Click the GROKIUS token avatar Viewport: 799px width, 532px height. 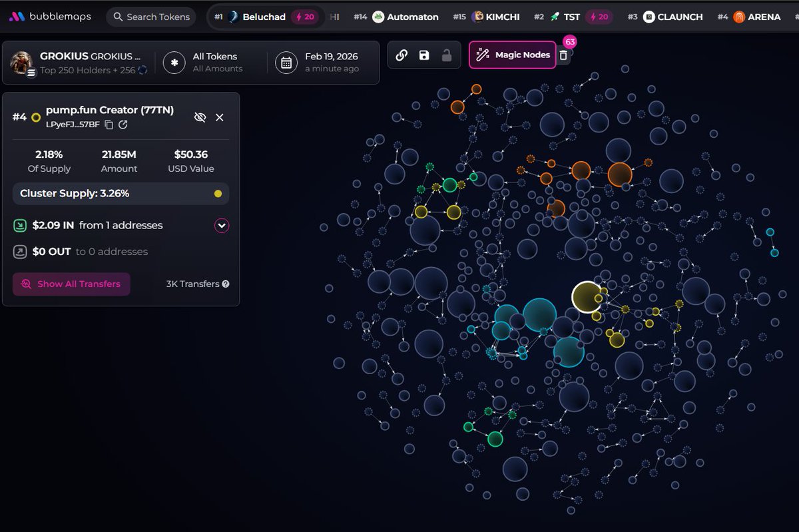pos(22,63)
